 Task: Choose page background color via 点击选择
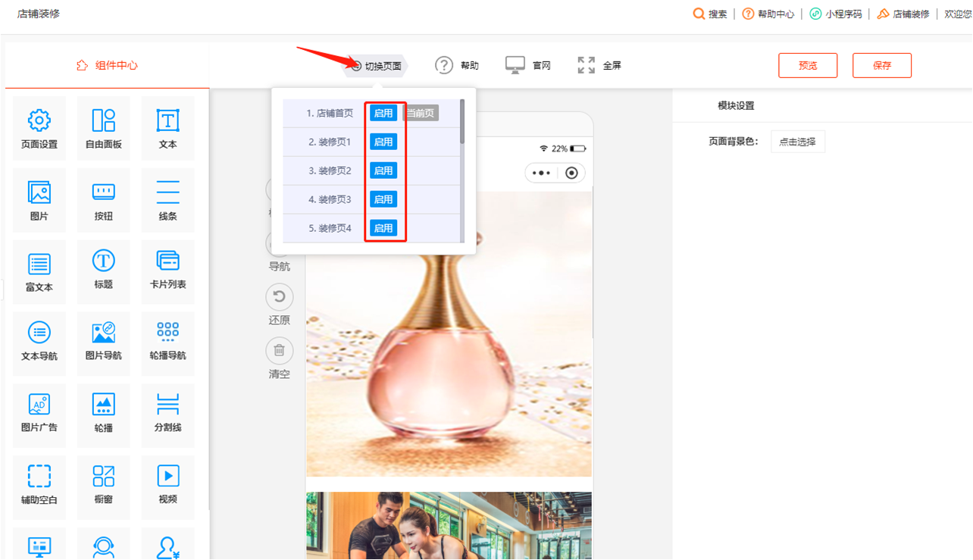click(x=798, y=142)
